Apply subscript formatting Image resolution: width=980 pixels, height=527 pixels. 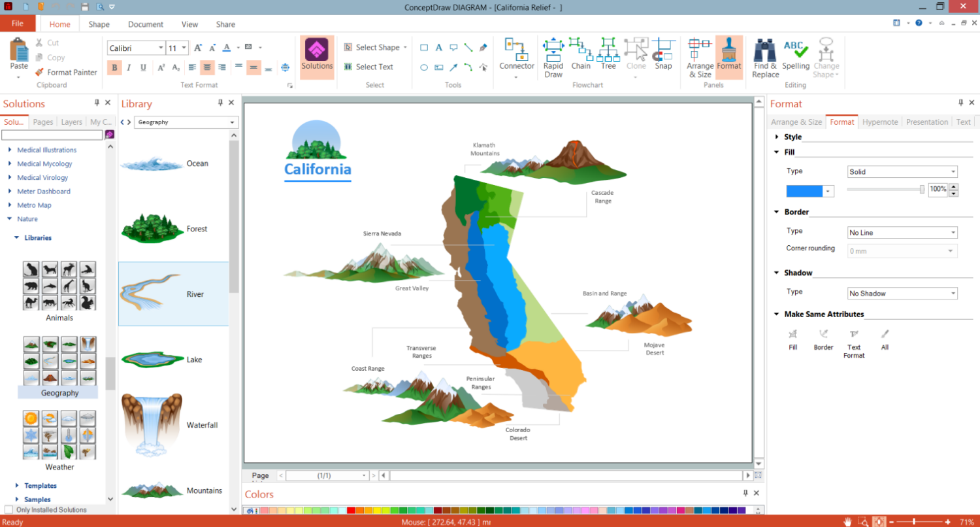tap(176, 67)
